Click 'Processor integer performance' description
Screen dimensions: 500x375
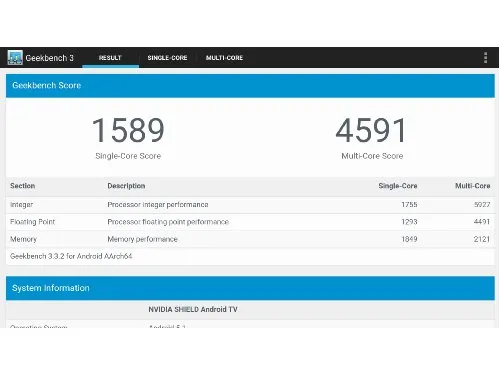click(158, 205)
